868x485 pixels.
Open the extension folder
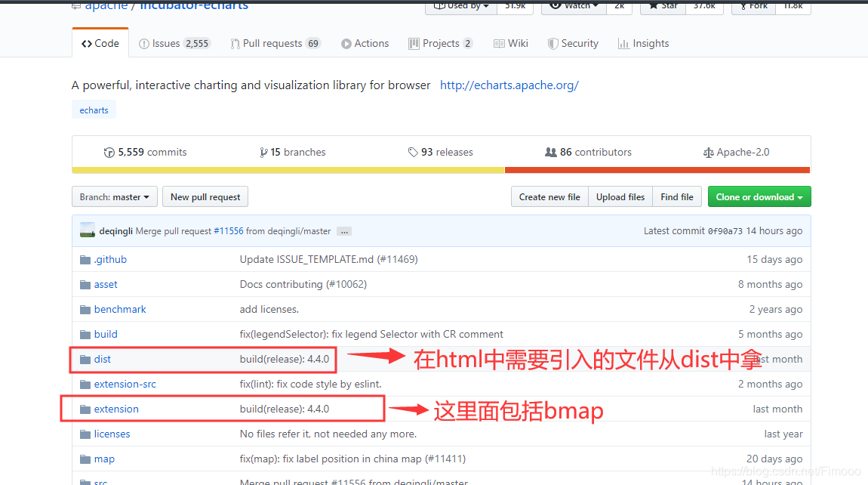[116, 409]
